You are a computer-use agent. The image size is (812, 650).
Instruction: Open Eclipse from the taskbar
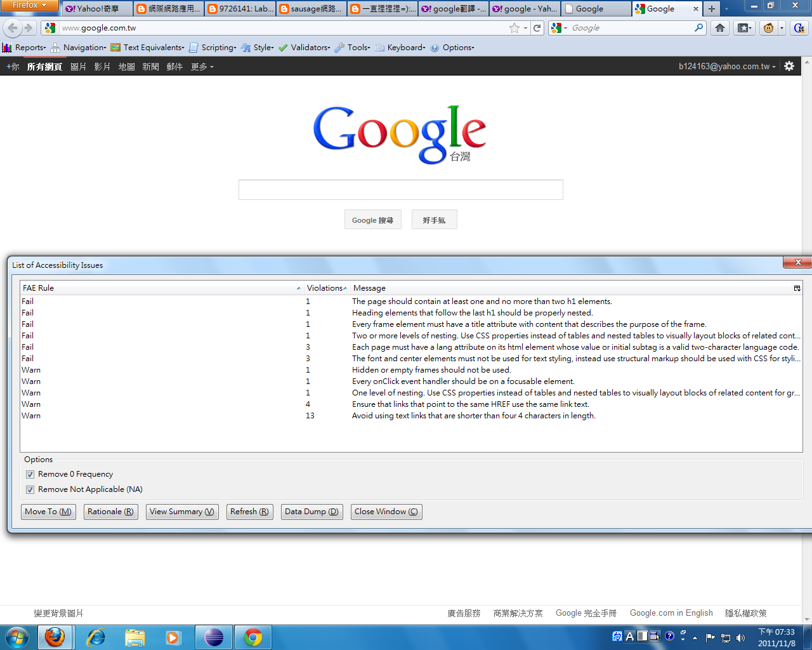click(x=214, y=637)
